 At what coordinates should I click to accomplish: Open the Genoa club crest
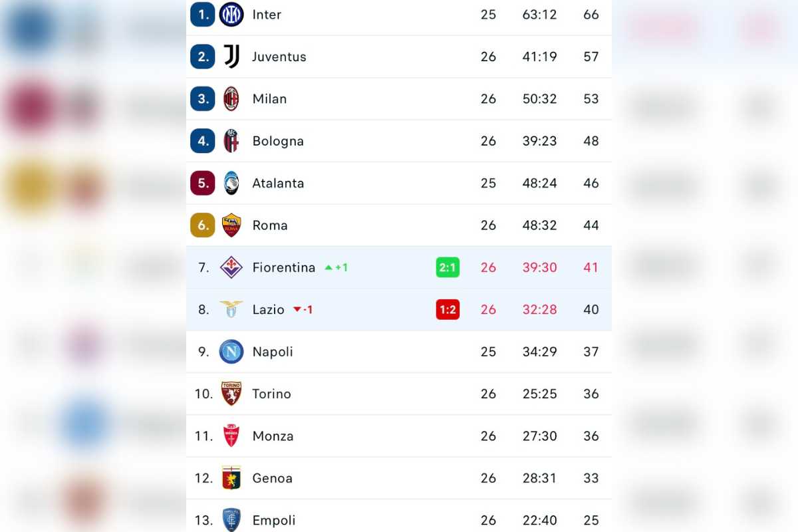[x=231, y=478]
